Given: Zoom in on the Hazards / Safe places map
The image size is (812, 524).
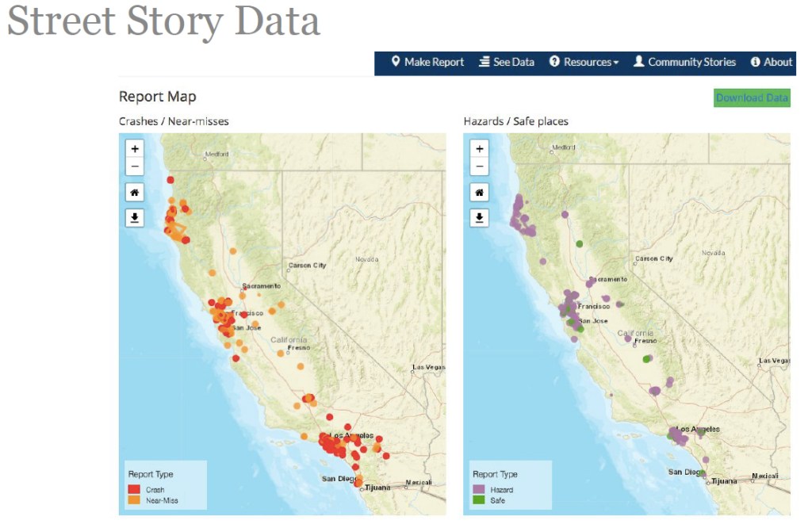Looking at the screenshot, I should pyautogui.click(x=480, y=148).
